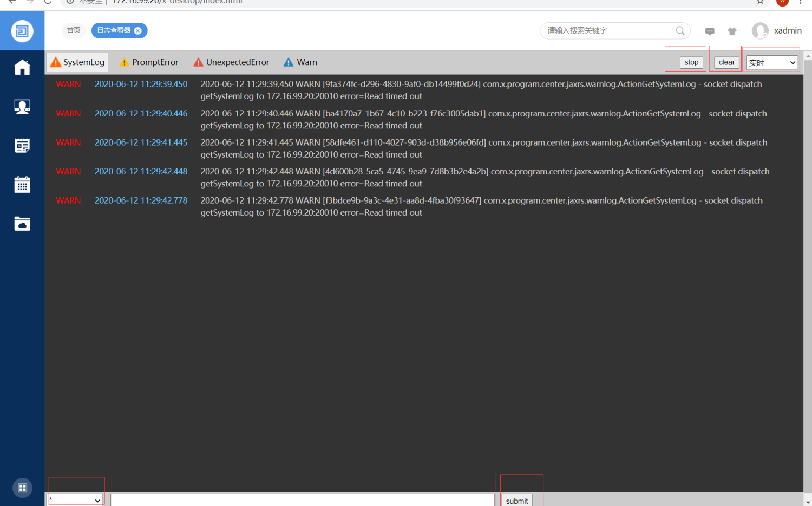Open the asterisk filter dropdown at bottom
The image size is (812, 506).
(76, 500)
